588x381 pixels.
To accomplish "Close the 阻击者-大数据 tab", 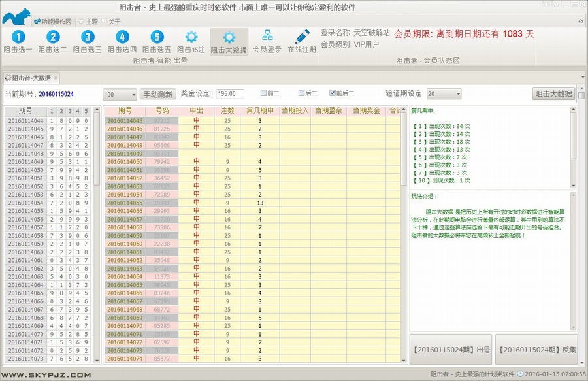I will [56, 78].
